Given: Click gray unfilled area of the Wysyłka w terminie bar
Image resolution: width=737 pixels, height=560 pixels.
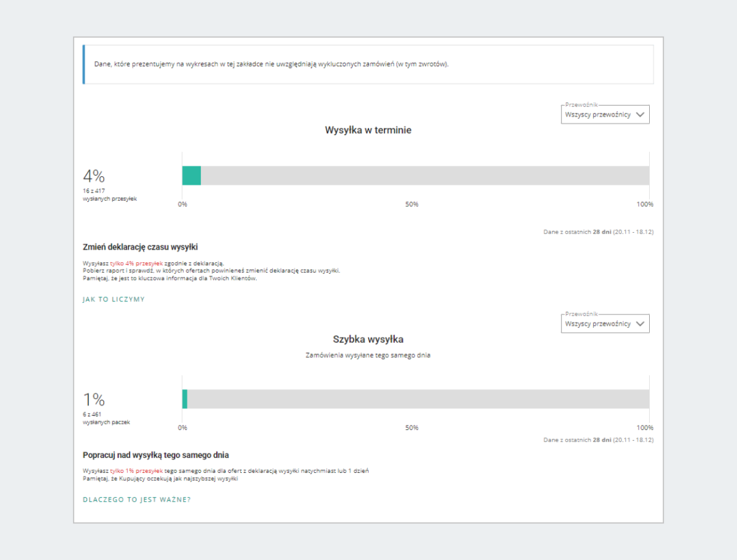Looking at the screenshot, I should 424,176.
